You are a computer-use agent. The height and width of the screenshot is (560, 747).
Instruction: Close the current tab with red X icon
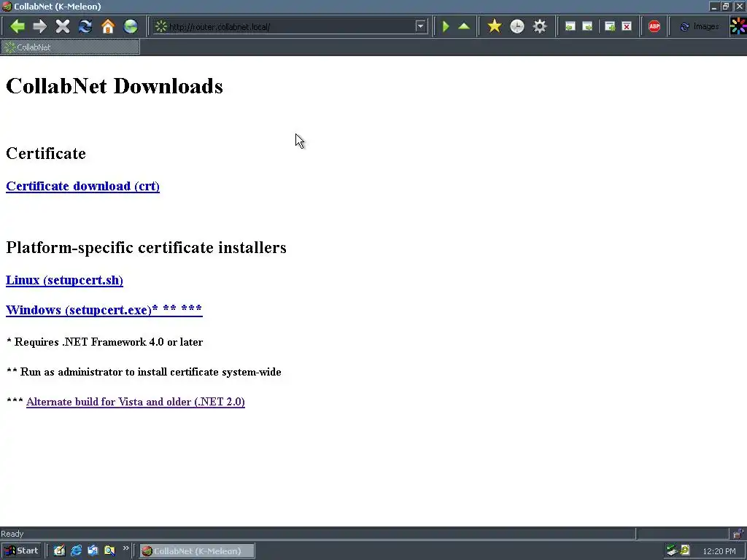coord(627,26)
